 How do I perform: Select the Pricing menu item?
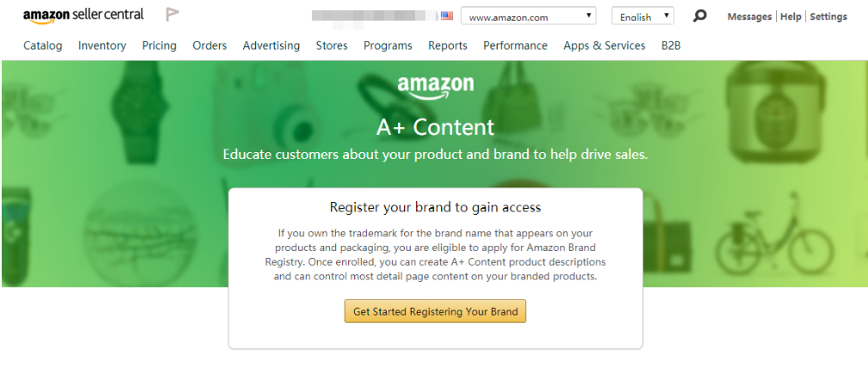pos(160,46)
